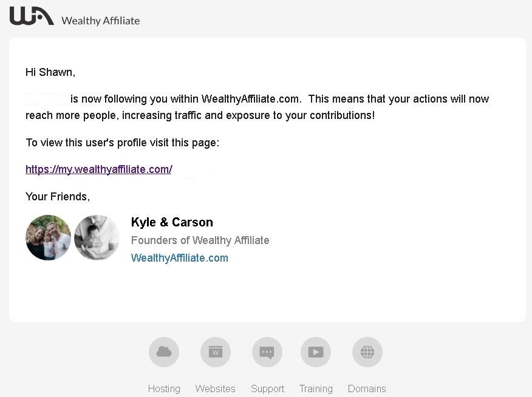The width and height of the screenshot is (532, 397).
Task: Open the WealthyAffiliate.com signature link
Action: (x=180, y=258)
